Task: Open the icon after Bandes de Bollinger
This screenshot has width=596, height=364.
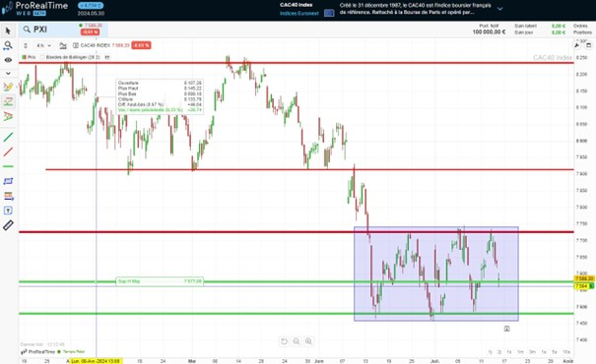Action: tap(107, 57)
